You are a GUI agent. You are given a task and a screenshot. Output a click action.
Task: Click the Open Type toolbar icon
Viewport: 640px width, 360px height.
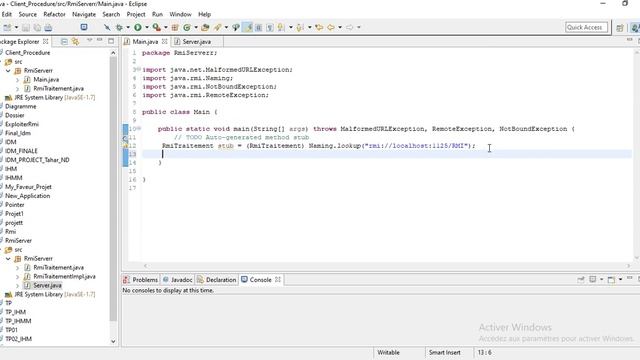[205, 27]
